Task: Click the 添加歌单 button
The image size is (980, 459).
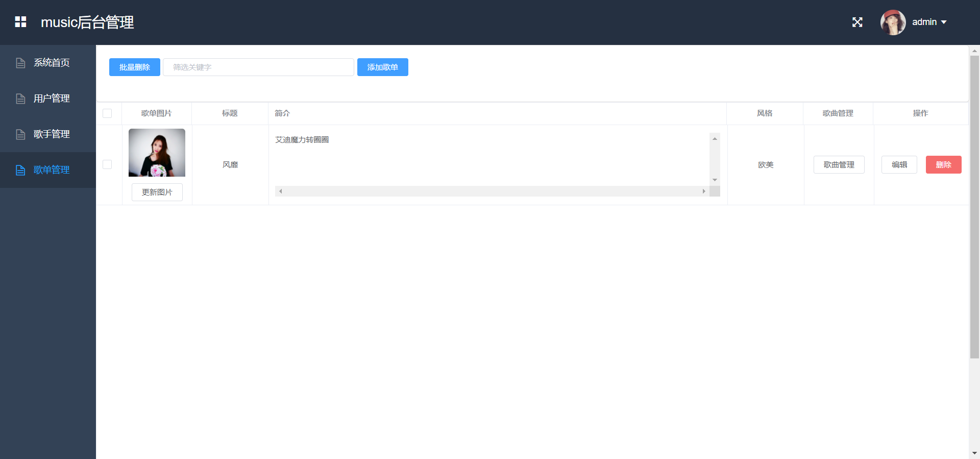Action: point(383,67)
